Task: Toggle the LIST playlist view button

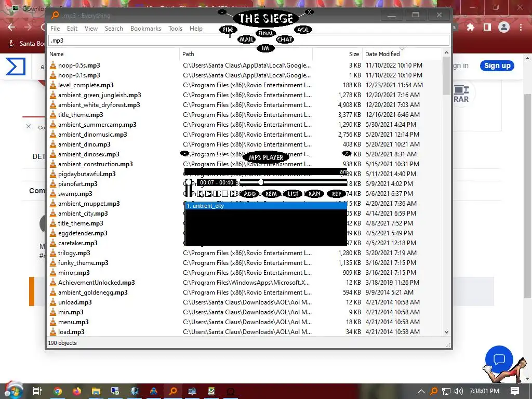Action: click(x=293, y=194)
